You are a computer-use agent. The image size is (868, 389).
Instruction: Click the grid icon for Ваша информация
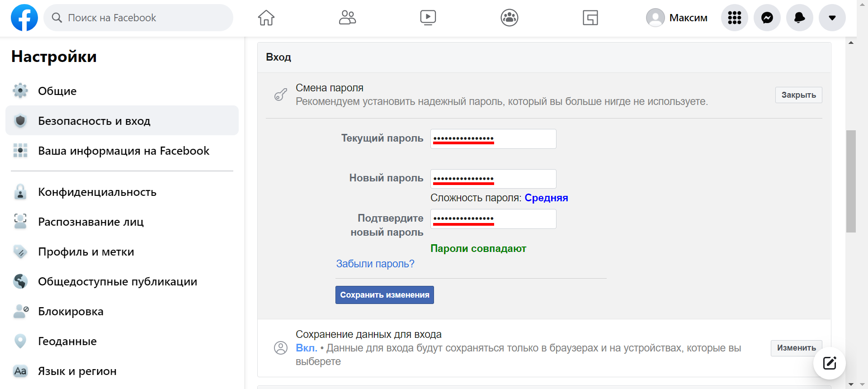click(20, 151)
